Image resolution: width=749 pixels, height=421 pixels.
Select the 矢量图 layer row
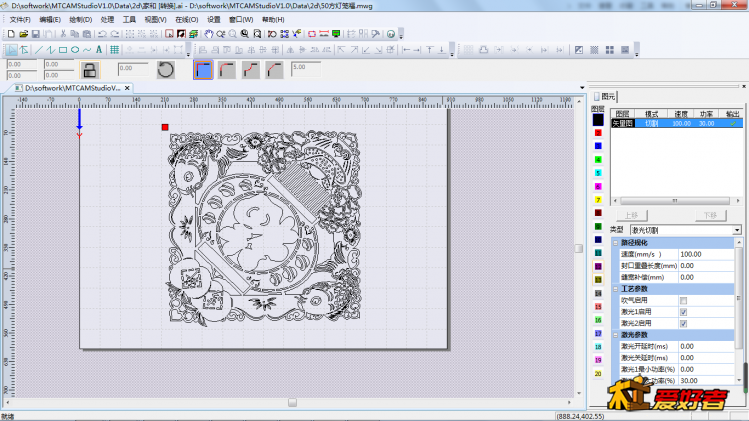(x=677, y=123)
